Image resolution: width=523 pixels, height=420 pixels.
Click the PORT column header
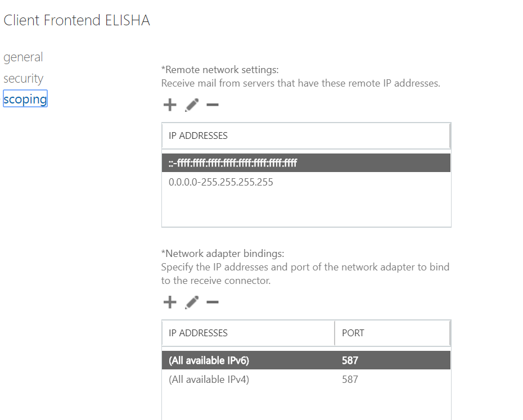[x=353, y=333]
